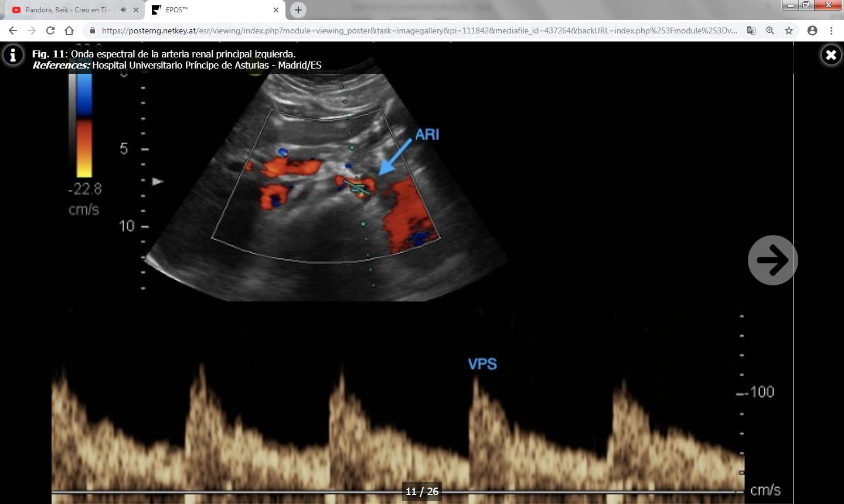This screenshot has height=504, width=844.
Task: Go to the browser home page
Action: [x=69, y=30]
